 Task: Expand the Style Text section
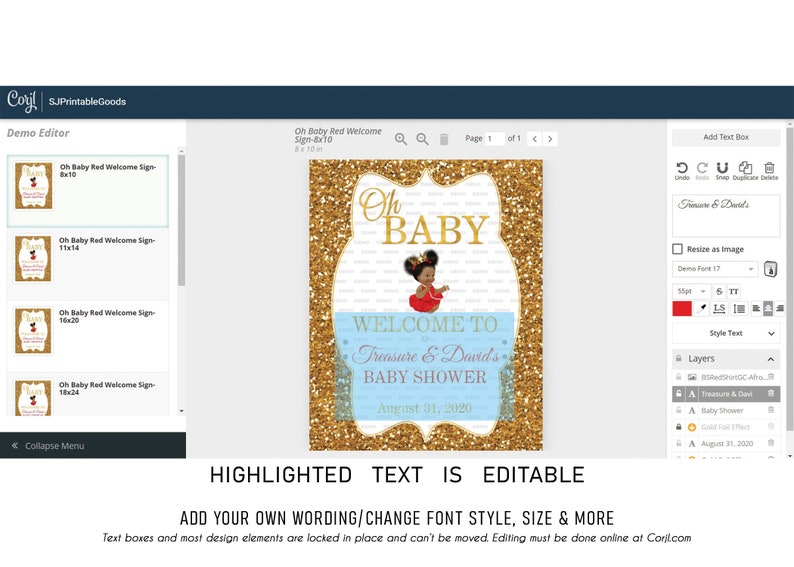click(x=726, y=333)
